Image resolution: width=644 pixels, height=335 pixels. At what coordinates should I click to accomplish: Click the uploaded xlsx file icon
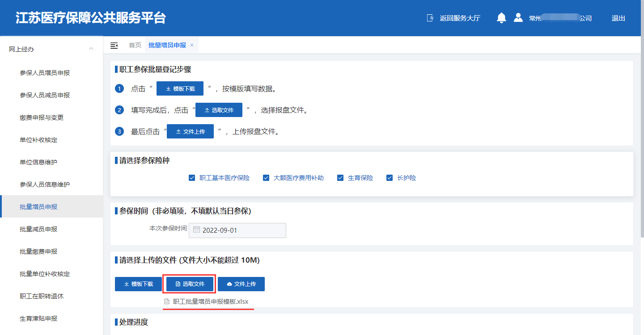pos(167,301)
